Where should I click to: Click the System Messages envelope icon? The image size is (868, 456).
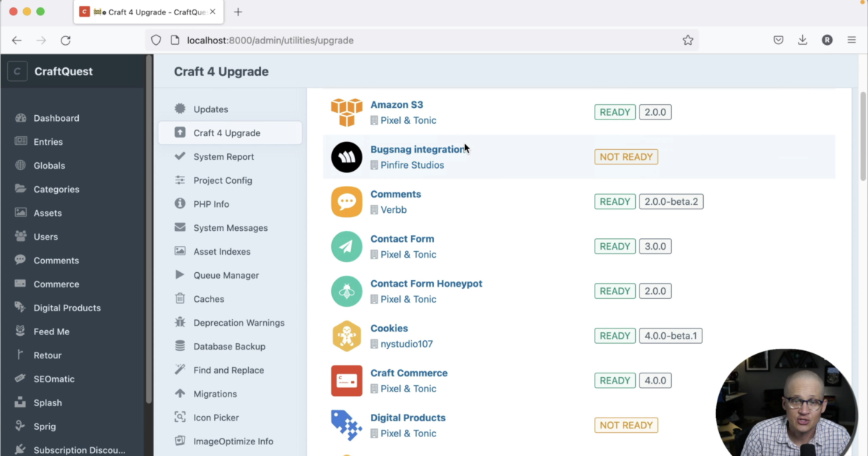180,227
